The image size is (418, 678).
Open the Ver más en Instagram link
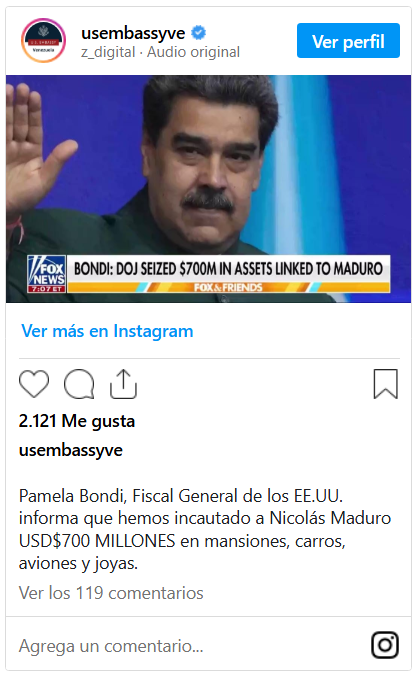click(x=107, y=331)
